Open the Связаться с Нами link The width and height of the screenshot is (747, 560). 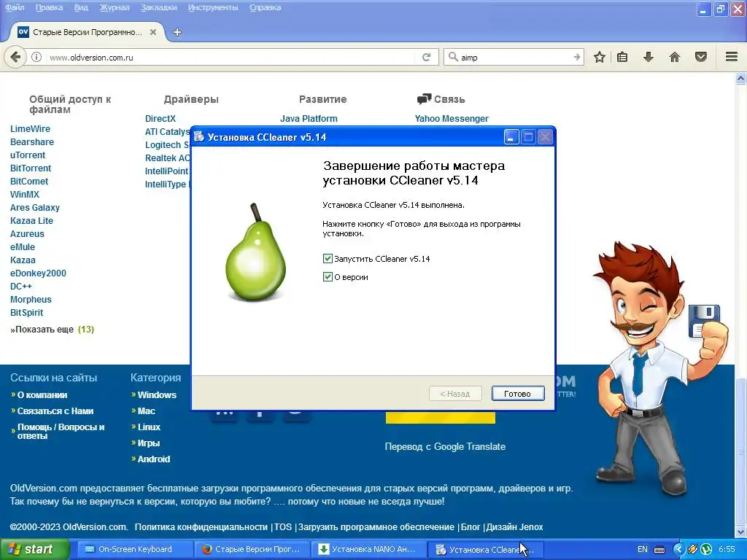click(x=55, y=411)
